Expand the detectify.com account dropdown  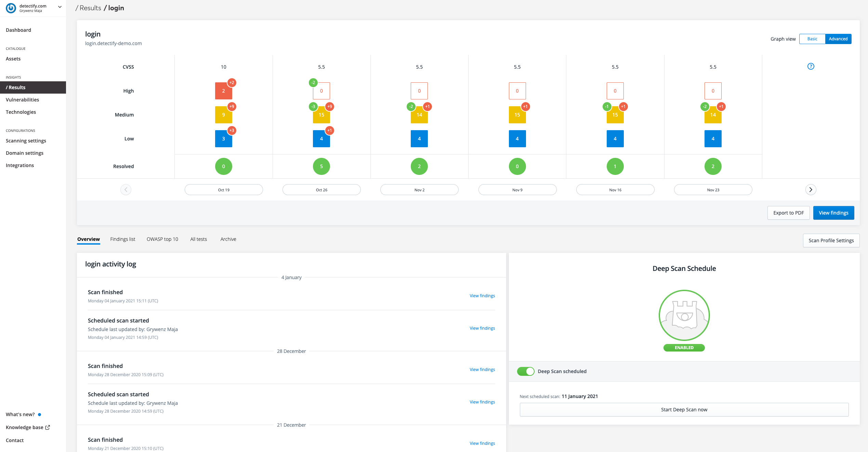tap(60, 7)
